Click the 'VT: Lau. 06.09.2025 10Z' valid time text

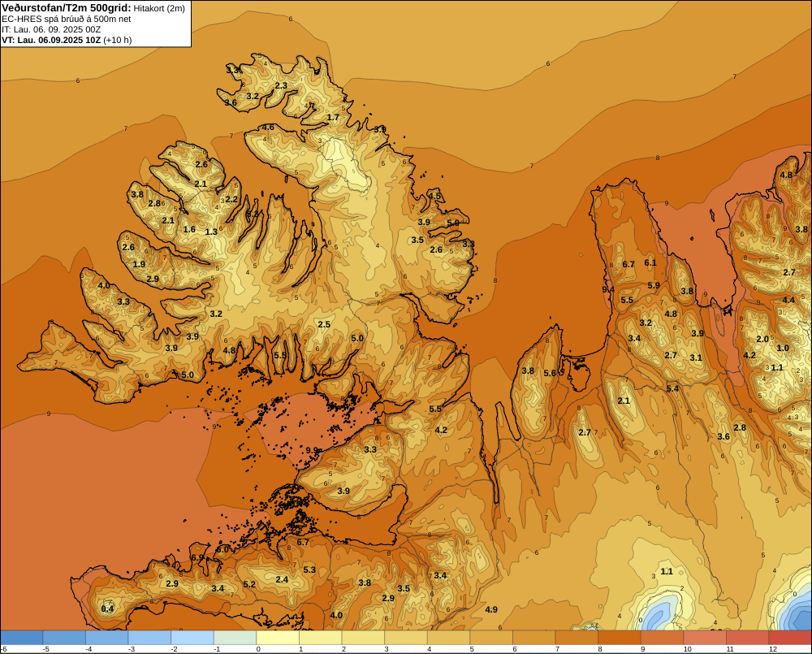[x=51, y=40]
